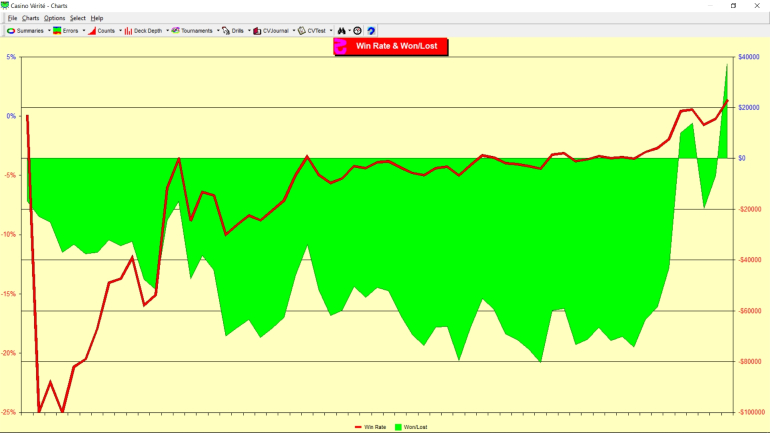This screenshot has height=433, width=770.
Task: Click the Win Rate & Won/Lost title button
Action: coord(391,46)
